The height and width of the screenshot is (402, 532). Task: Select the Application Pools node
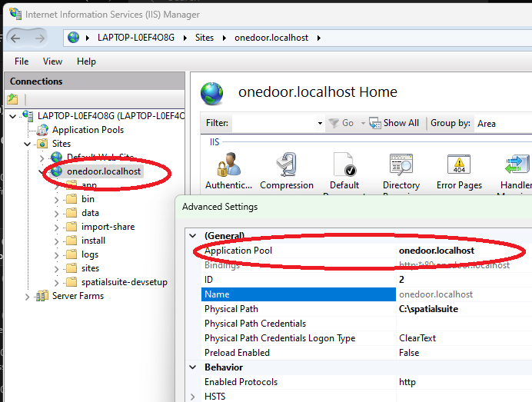pyautogui.click(x=88, y=130)
